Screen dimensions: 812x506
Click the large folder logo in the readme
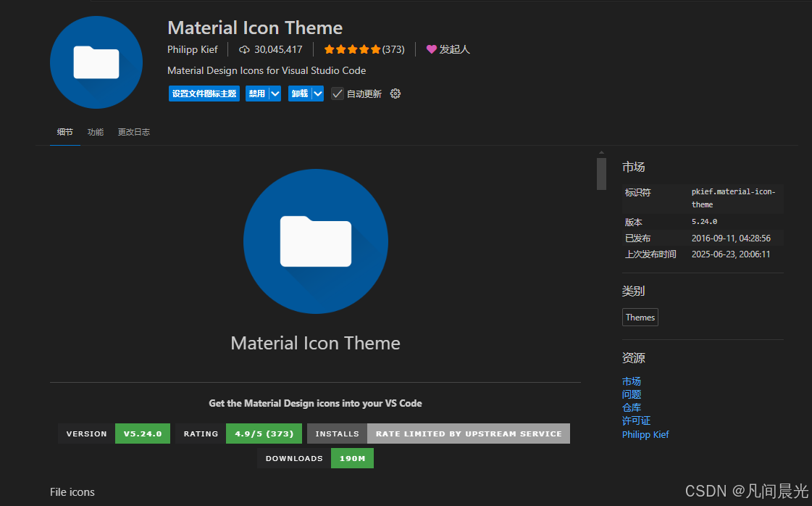(316, 241)
